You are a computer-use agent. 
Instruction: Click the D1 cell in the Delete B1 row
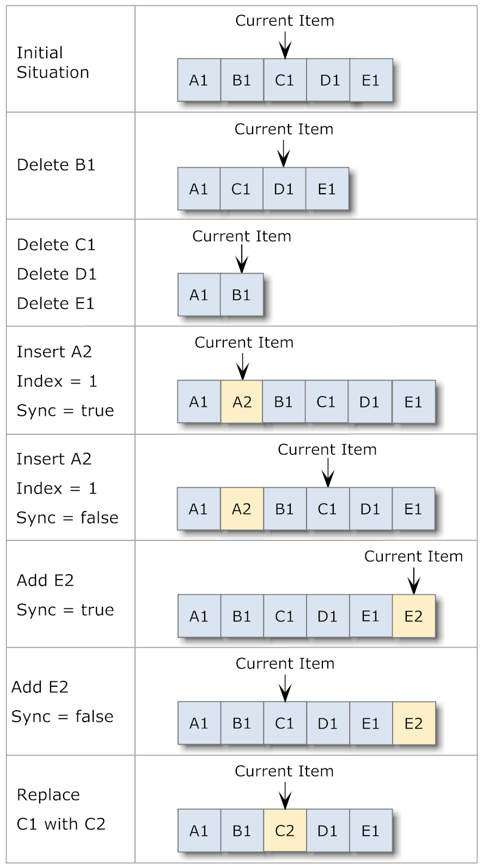(x=284, y=189)
